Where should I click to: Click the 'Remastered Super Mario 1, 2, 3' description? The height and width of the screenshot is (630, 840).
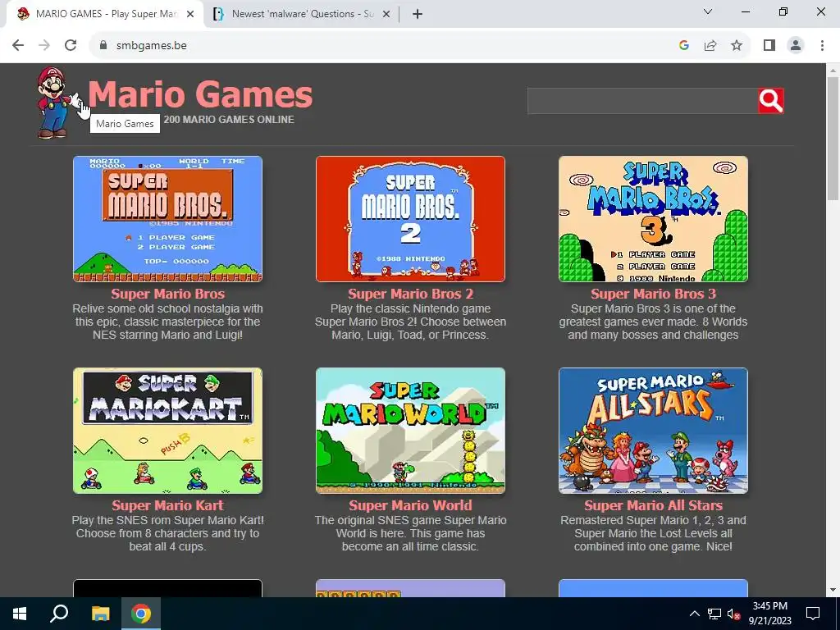pyautogui.click(x=653, y=533)
